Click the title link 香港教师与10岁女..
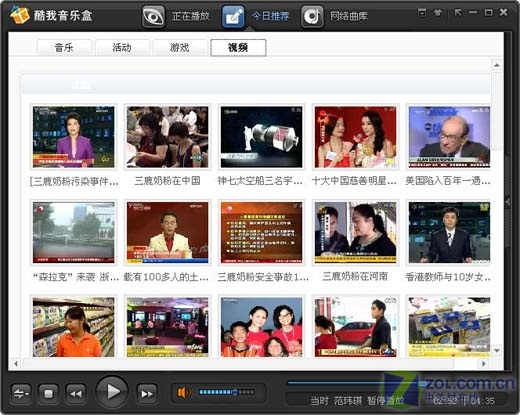 coord(448,277)
